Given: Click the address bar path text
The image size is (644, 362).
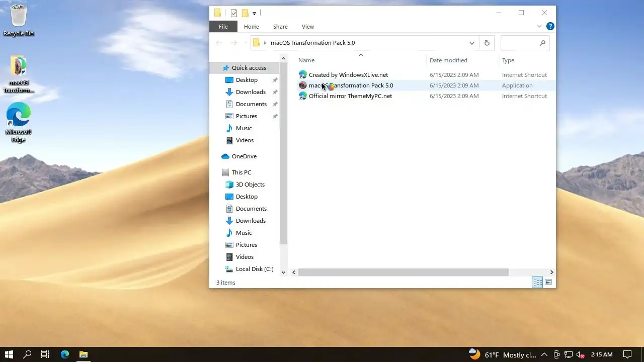Looking at the screenshot, I should point(312,43).
